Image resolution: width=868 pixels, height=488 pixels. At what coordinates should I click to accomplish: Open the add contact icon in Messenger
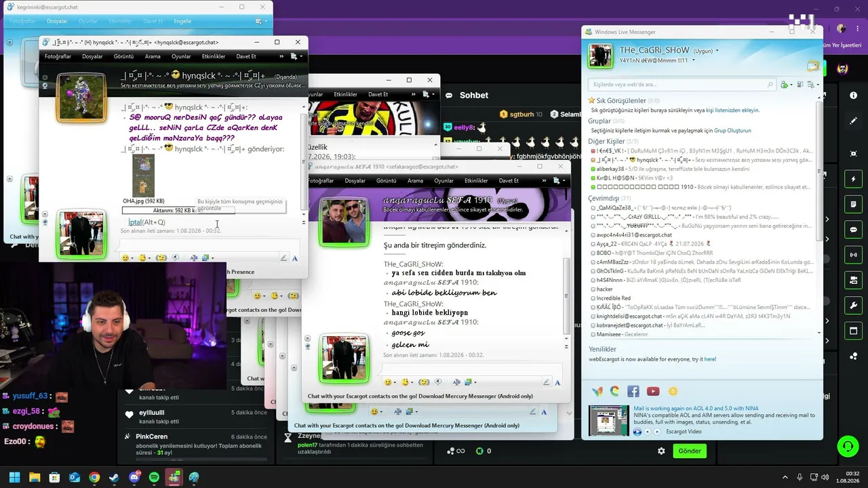point(785,85)
